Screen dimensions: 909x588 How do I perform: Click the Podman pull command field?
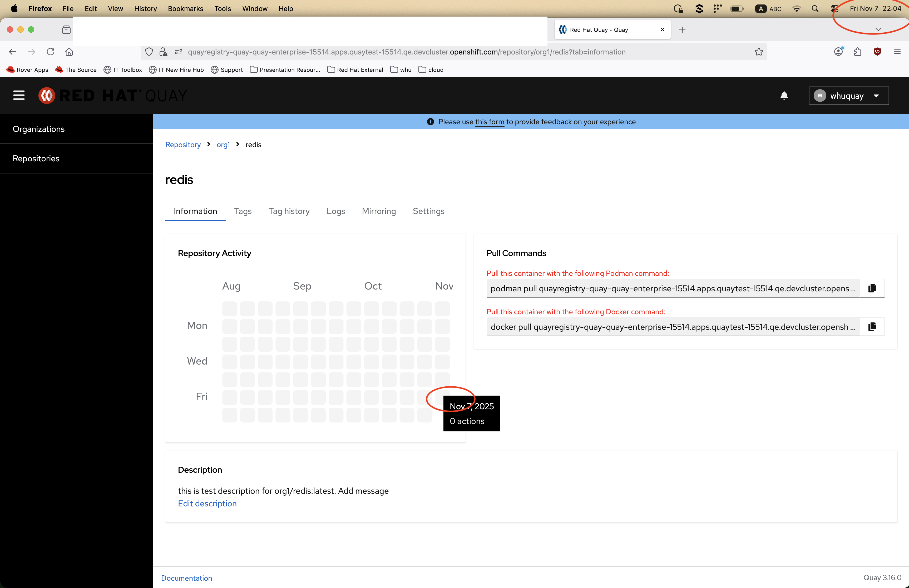point(672,289)
